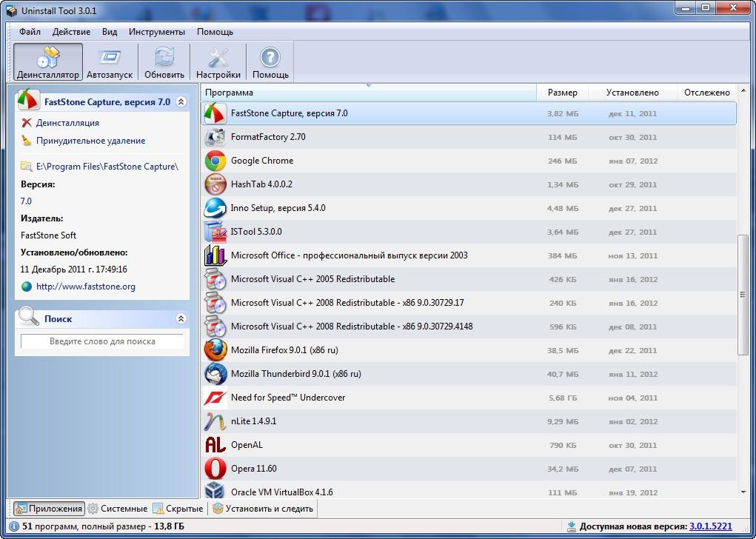
Task: Open the Файл menu
Action: (x=30, y=32)
